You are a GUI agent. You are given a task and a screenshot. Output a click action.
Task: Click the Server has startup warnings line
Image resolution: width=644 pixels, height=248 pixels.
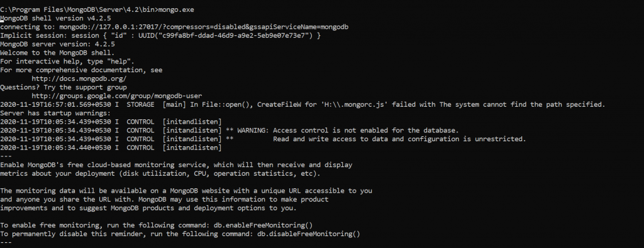pos(55,113)
